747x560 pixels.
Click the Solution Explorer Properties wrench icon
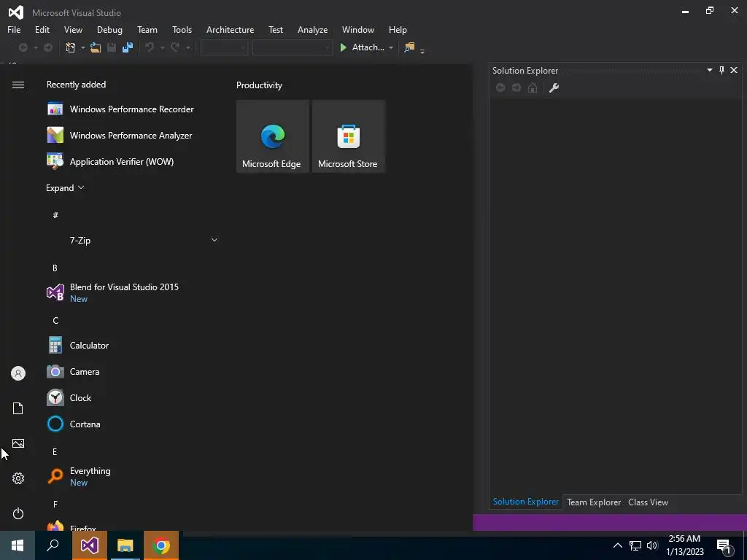[554, 87]
